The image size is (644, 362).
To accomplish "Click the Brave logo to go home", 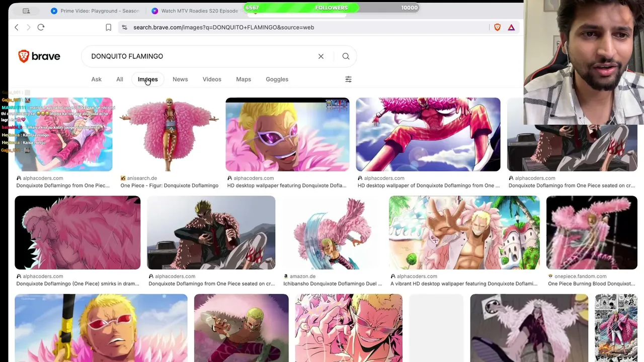I will [39, 56].
